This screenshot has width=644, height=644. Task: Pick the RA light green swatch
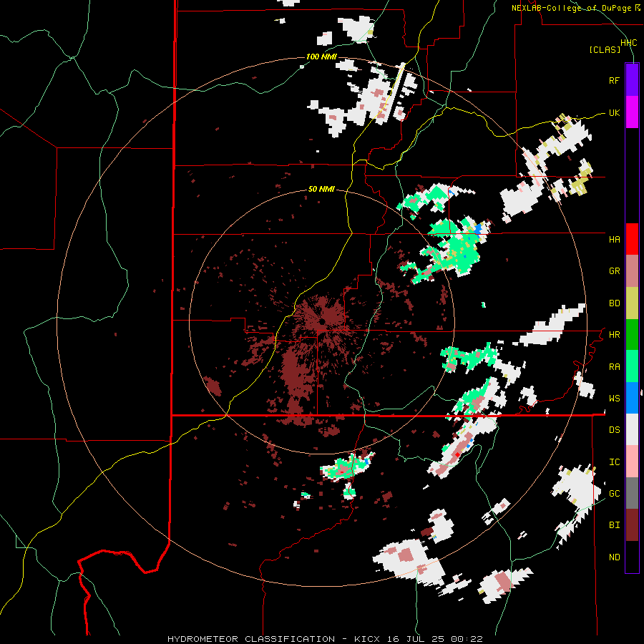tap(632, 366)
